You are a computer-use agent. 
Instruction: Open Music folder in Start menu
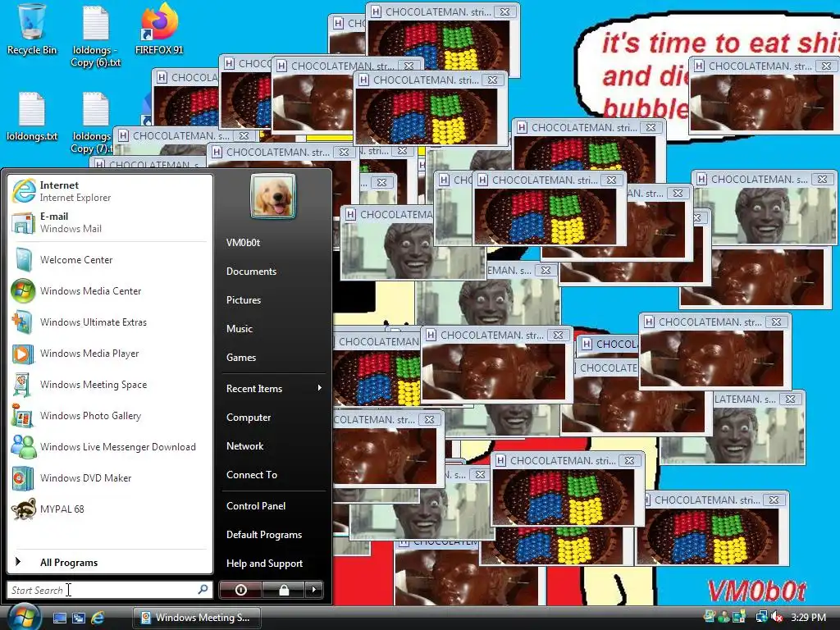(x=274, y=329)
